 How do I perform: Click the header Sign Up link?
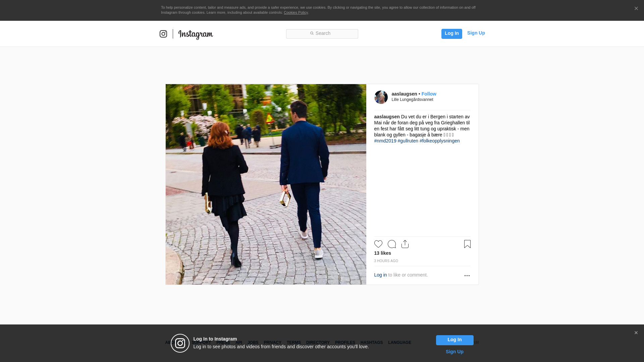click(476, 33)
